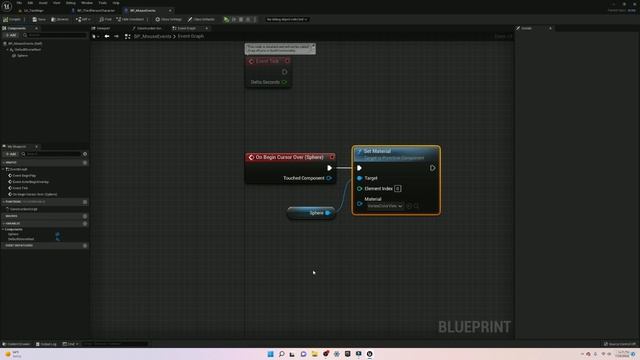Viewport: 640px width, 360px height.
Task: Click Add in the Components panel
Action: coord(11,36)
